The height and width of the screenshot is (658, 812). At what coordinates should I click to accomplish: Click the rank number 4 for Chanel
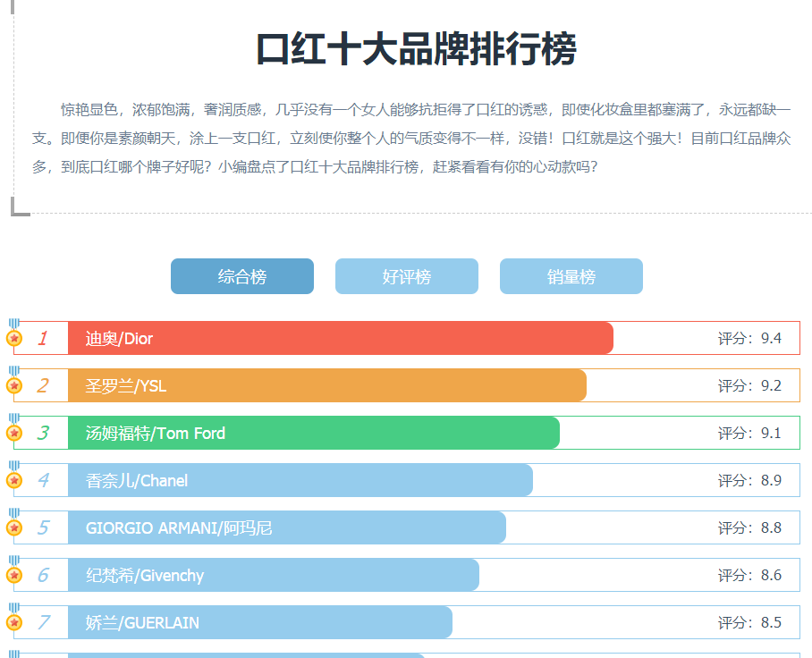pos(43,480)
